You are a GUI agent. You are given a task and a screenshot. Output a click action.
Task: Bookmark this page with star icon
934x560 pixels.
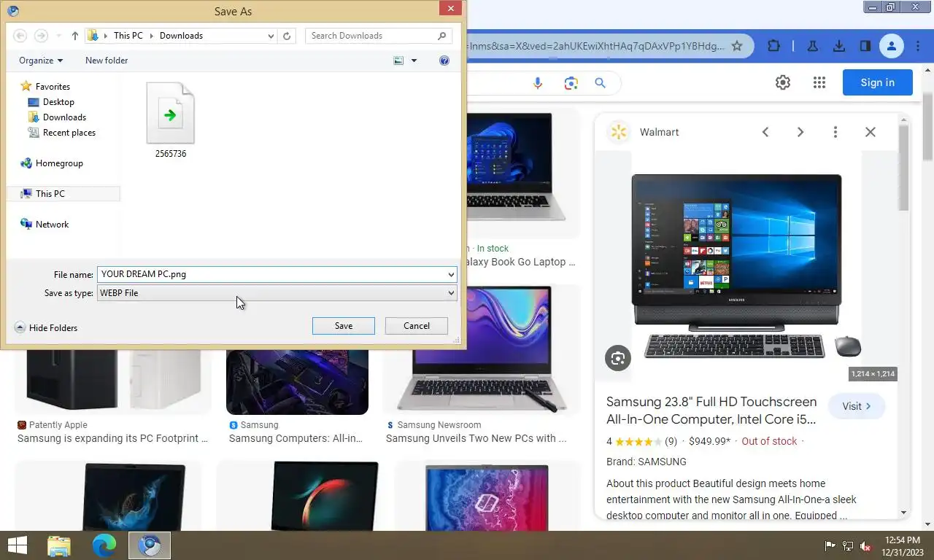point(737,46)
